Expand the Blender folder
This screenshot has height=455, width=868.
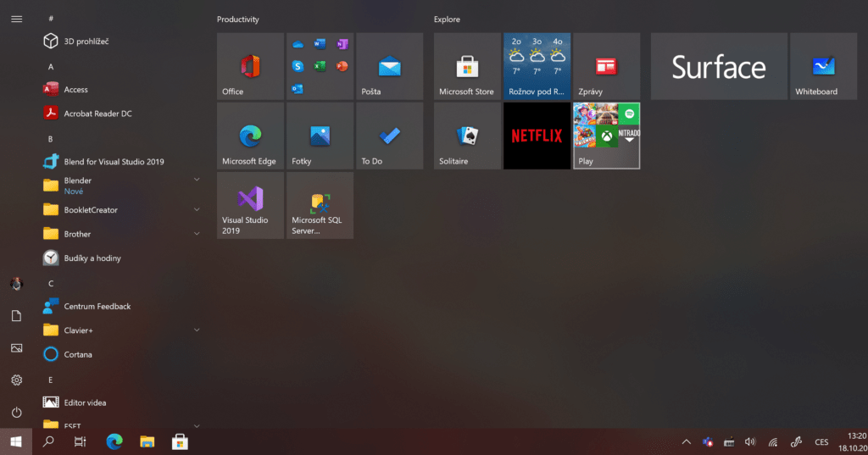coord(197,180)
